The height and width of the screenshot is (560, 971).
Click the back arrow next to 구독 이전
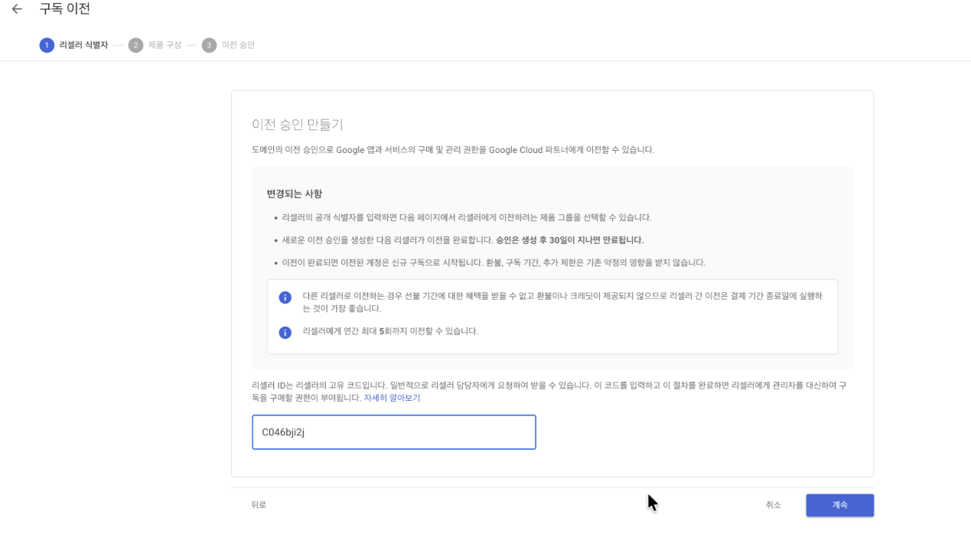pyautogui.click(x=17, y=9)
